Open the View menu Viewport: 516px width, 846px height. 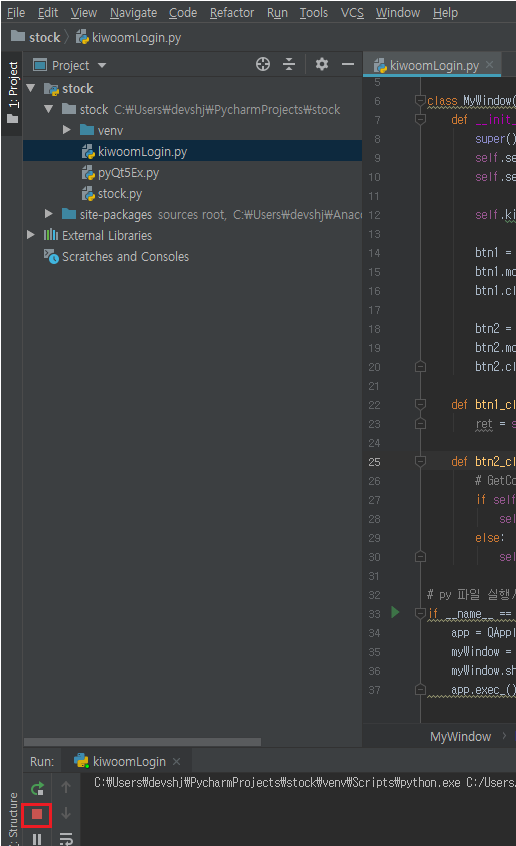pyautogui.click(x=84, y=12)
